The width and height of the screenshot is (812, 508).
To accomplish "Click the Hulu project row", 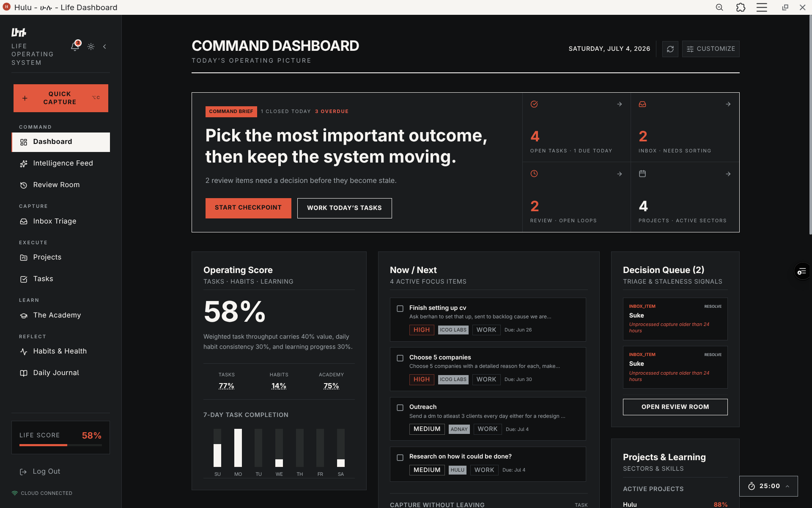I will tap(675, 505).
